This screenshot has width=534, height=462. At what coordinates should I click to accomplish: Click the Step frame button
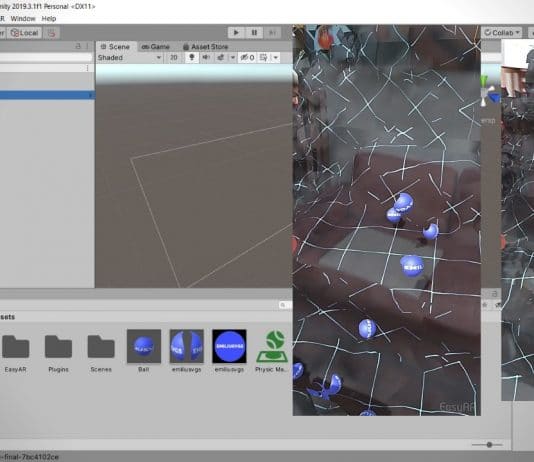(272, 33)
